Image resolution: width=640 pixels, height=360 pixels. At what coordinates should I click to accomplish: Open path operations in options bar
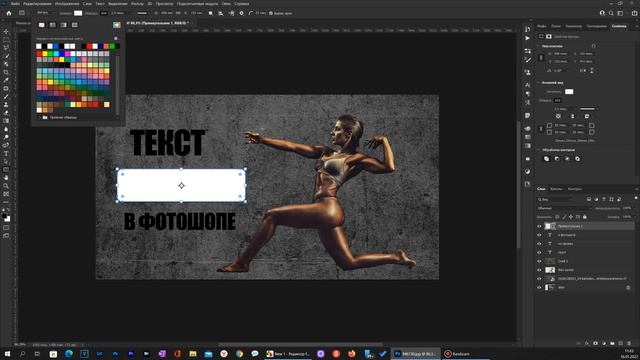[211, 13]
